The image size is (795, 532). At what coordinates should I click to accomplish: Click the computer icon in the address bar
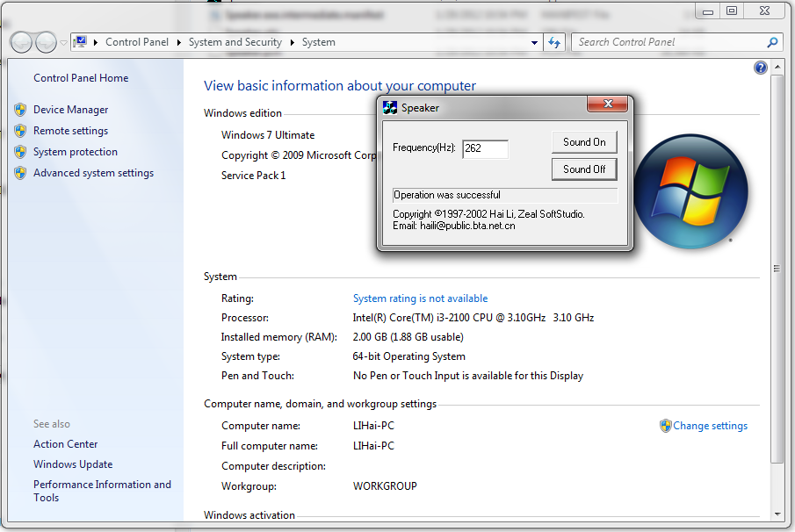point(80,42)
